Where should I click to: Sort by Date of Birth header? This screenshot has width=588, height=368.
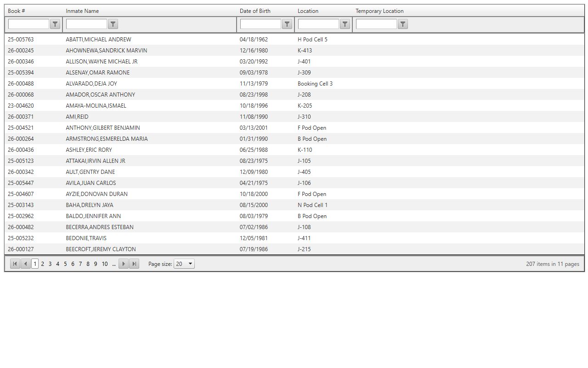coord(255,11)
